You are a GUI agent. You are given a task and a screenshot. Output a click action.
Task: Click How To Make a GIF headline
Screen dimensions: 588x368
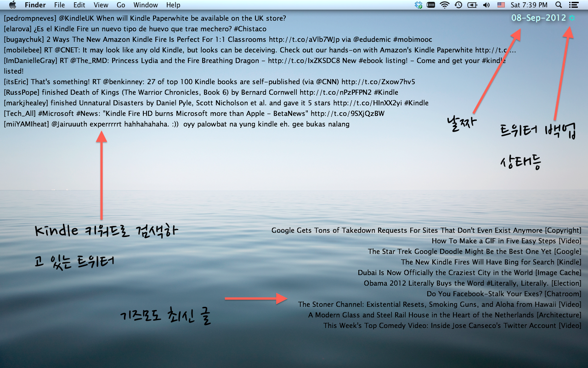507,241
